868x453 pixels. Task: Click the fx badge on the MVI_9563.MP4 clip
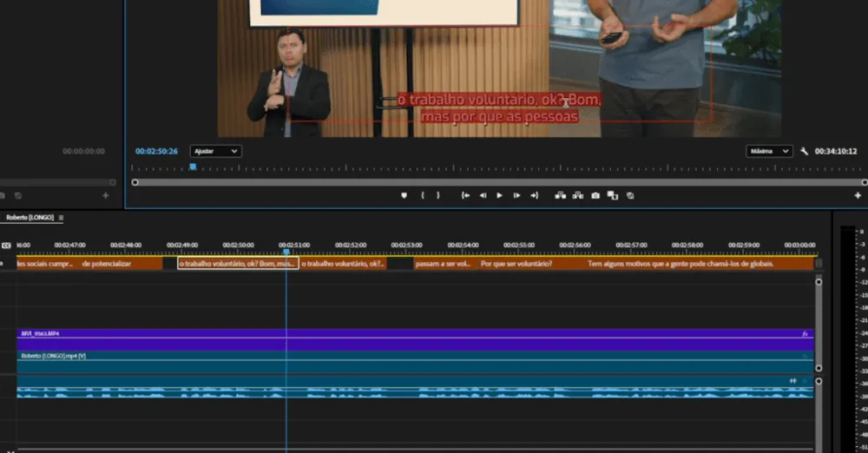[805, 334]
